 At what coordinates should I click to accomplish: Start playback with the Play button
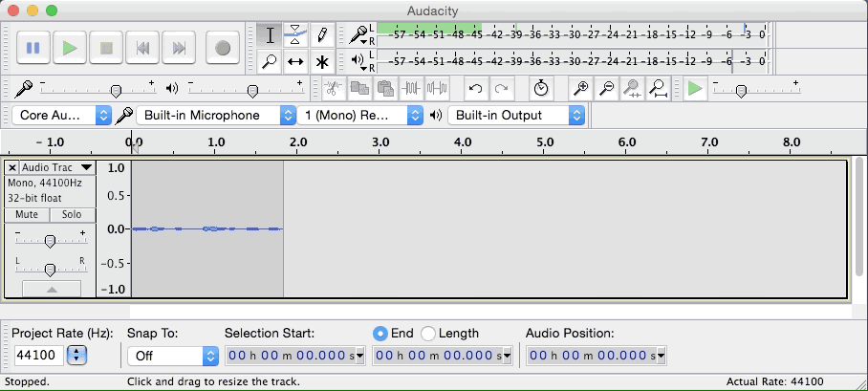70,48
